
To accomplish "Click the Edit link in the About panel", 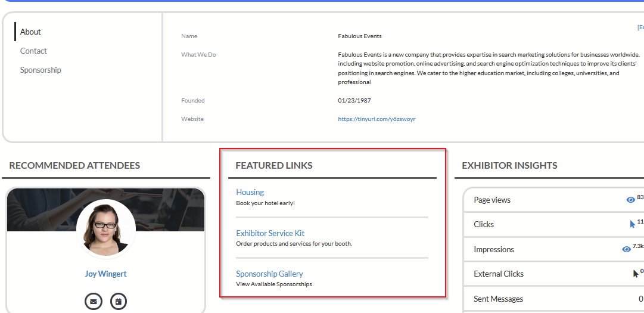I will [x=640, y=27].
